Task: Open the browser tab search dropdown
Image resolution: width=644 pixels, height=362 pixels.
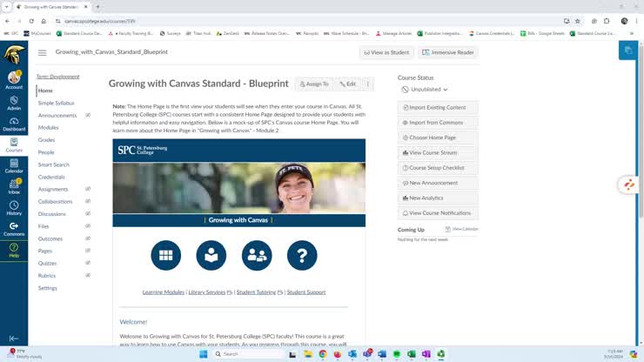Action: click(x=6, y=7)
